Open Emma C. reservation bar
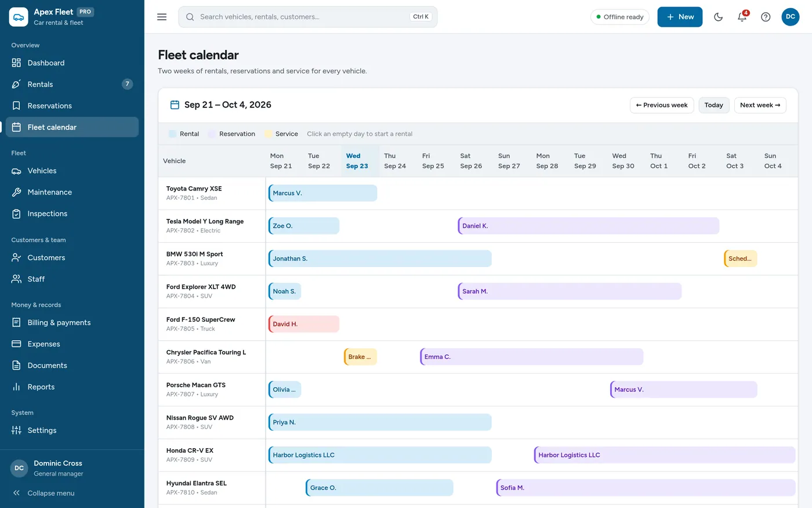This screenshot has height=508, width=812. coord(532,357)
